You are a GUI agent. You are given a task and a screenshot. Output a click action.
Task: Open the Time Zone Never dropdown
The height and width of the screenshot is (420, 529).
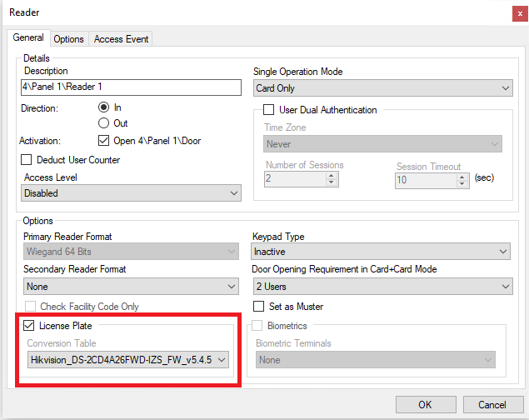point(382,144)
